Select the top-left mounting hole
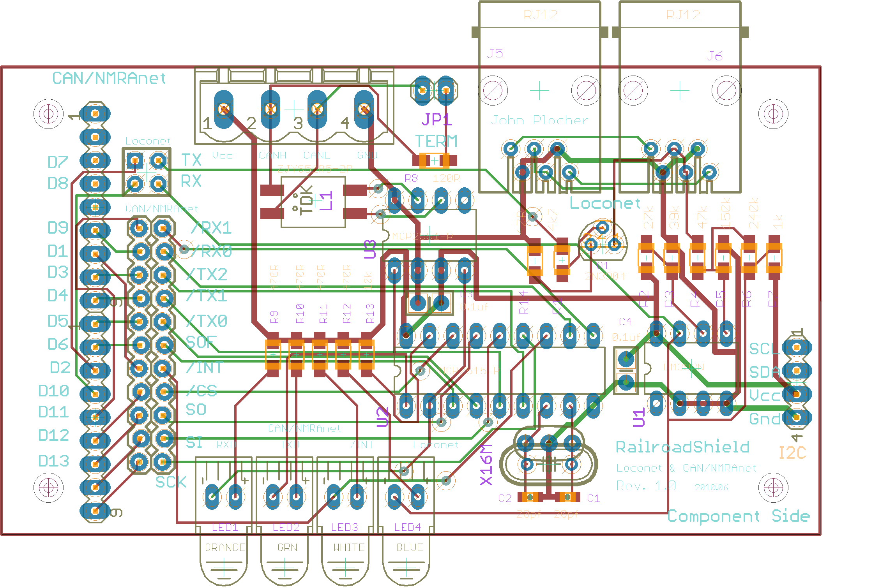 coord(48,114)
